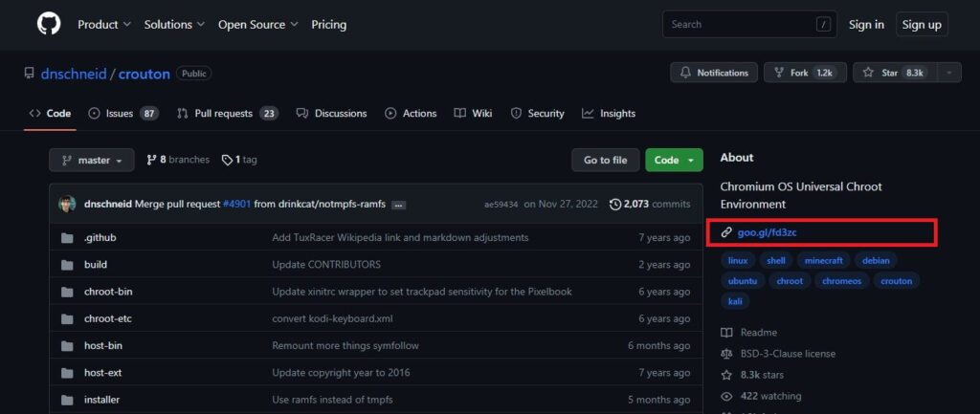Select the chroot topic tag
980x414 pixels.
point(790,281)
